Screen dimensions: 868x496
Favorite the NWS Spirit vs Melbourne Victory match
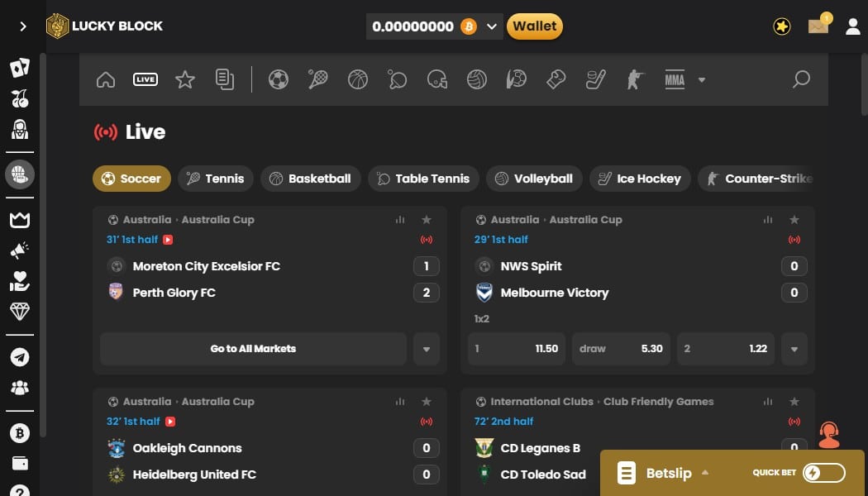pos(794,220)
